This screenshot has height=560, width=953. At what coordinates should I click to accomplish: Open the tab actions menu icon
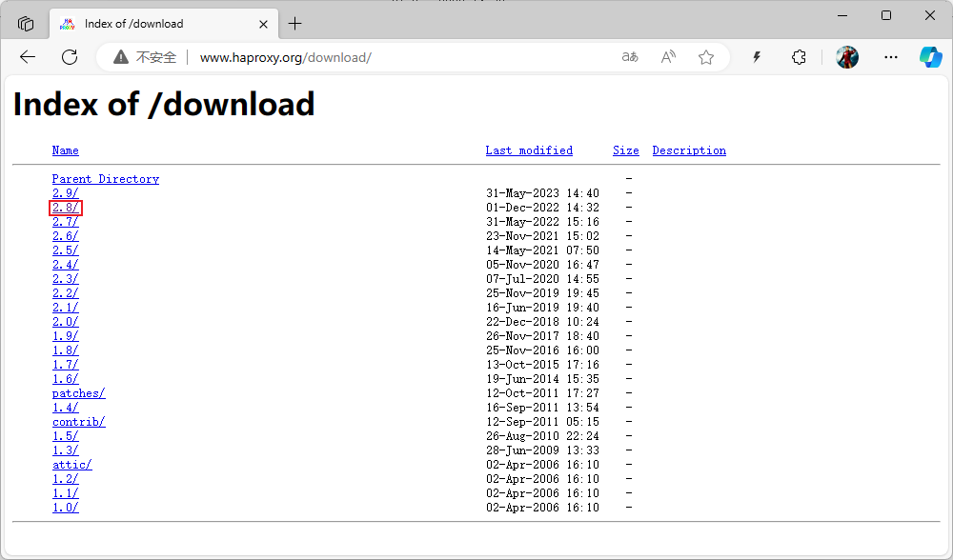26,24
